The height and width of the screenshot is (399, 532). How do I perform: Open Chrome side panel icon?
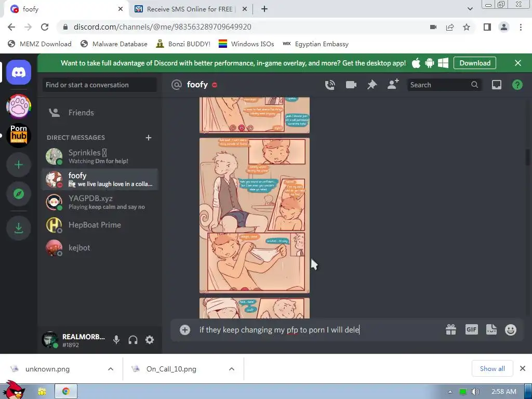tap(487, 27)
